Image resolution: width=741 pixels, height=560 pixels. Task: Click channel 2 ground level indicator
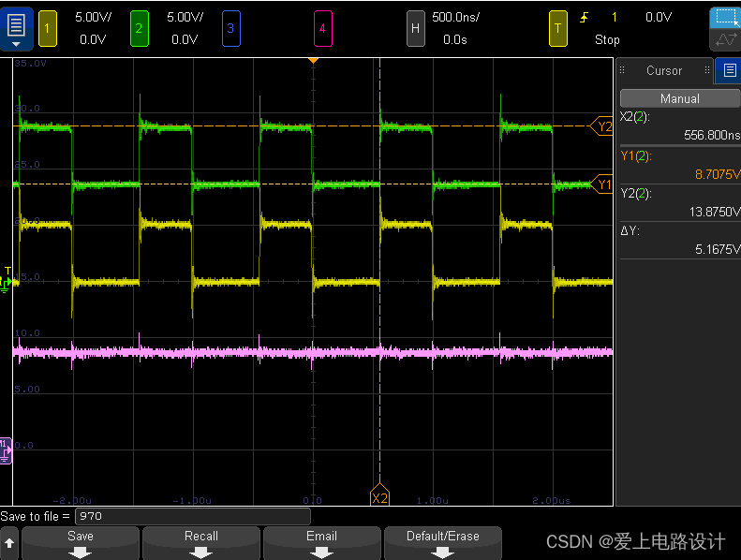click(x=6, y=283)
